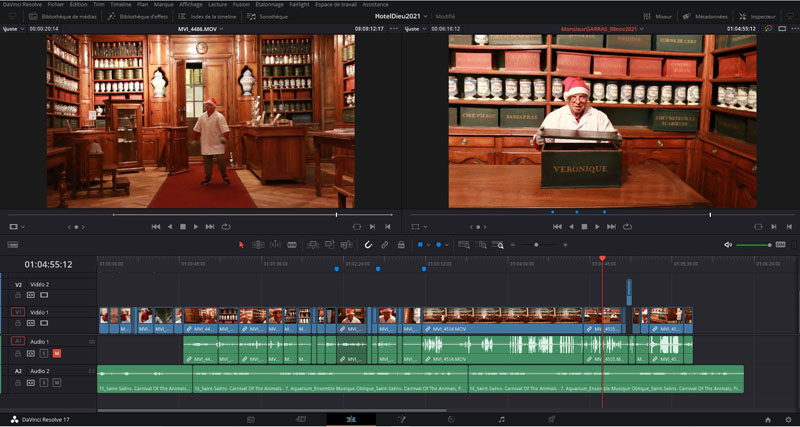The height and width of the screenshot is (427, 800).
Task: Click the red timeline playhead
Action: point(602,259)
